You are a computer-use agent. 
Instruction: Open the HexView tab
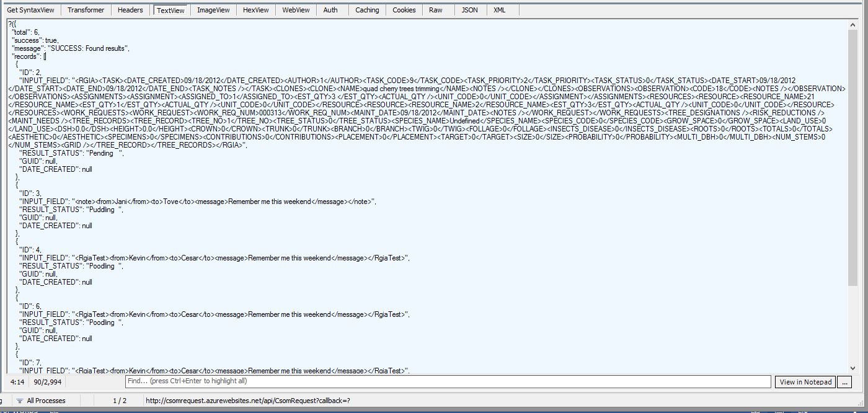(x=255, y=10)
